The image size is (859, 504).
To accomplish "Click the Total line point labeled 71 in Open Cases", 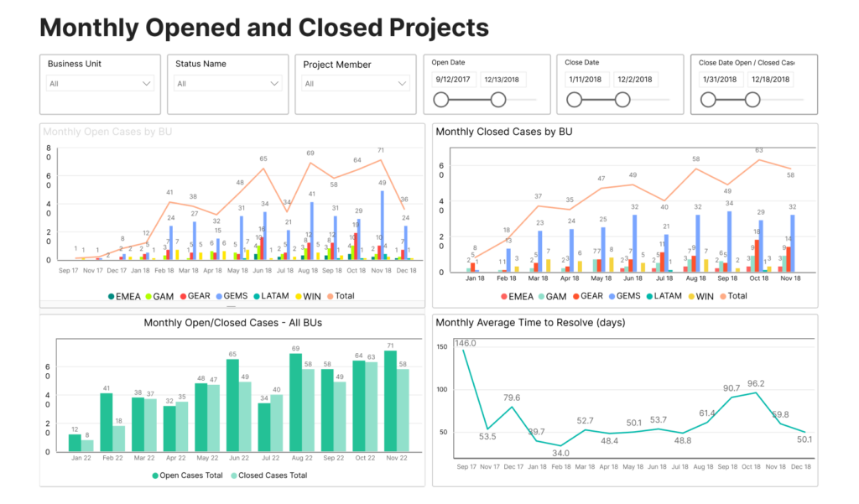I will click(x=381, y=160).
